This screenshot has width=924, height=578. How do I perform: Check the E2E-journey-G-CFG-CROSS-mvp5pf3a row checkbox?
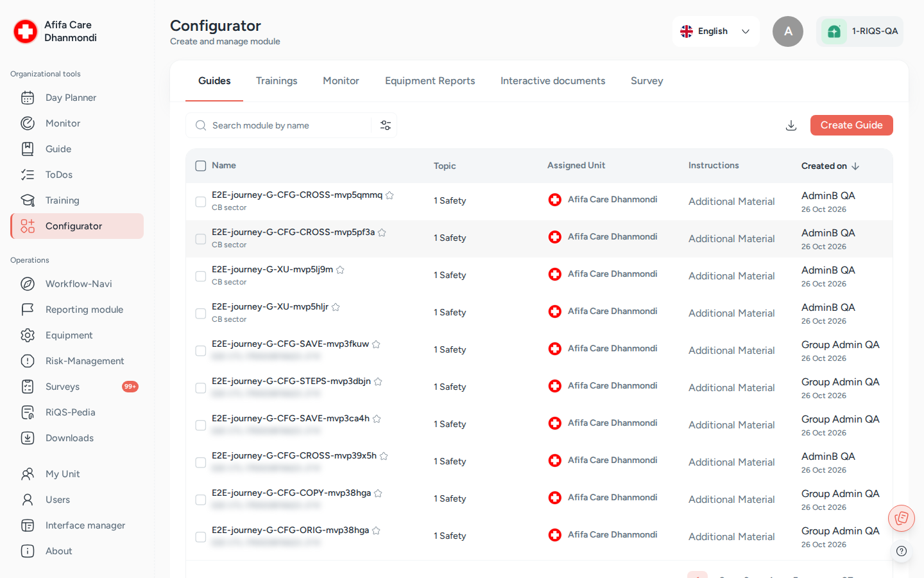click(201, 239)
